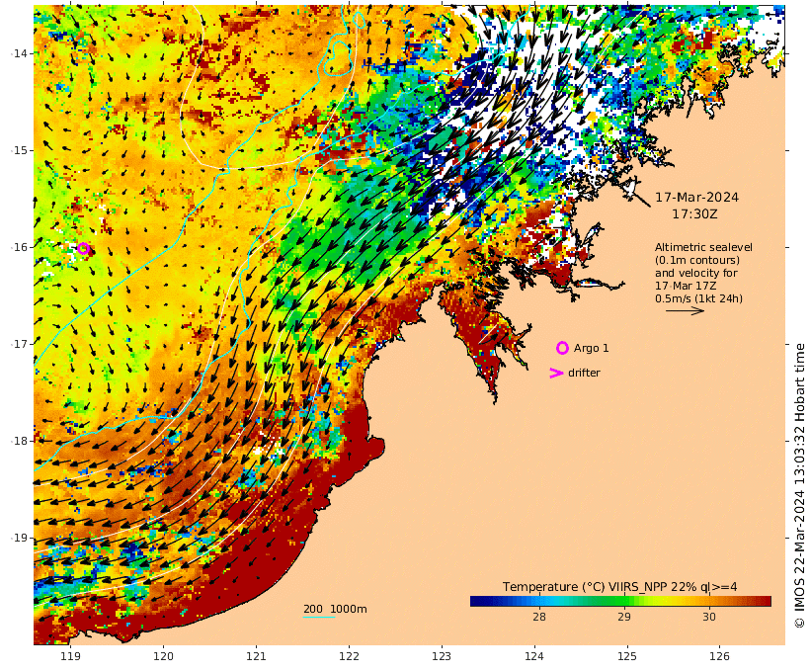Click the longitude label 120
Viewport: 810px width, 672px height.
click(163, 656)
